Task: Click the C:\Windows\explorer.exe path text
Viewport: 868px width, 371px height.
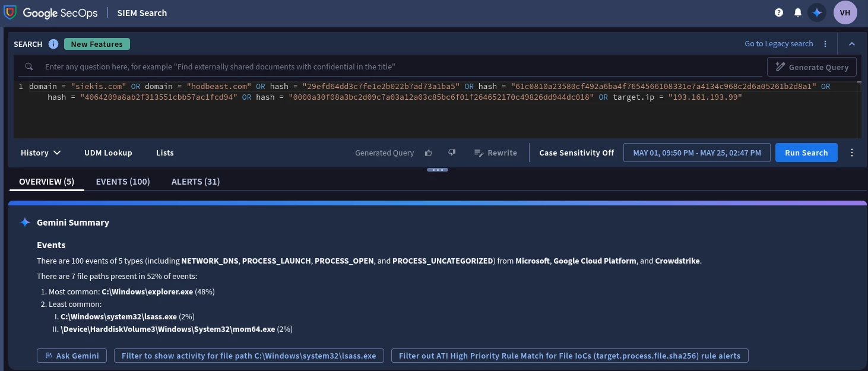Action: point(147,292)
